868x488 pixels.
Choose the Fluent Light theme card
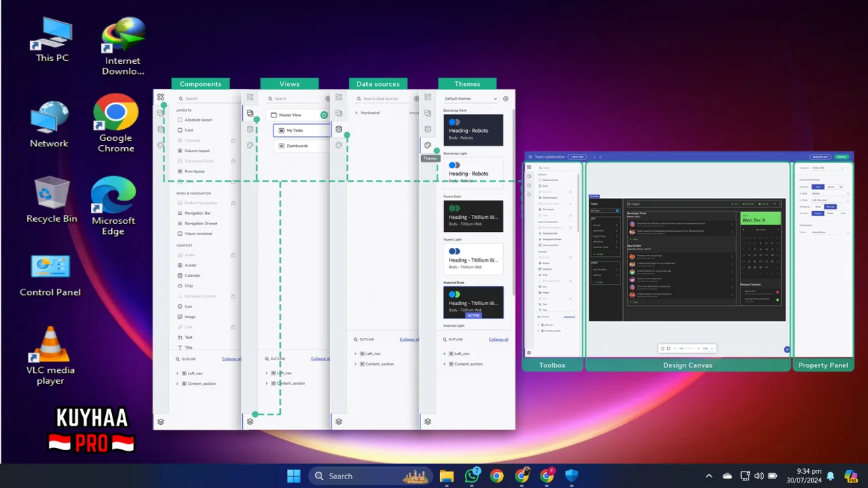[473, 259]
